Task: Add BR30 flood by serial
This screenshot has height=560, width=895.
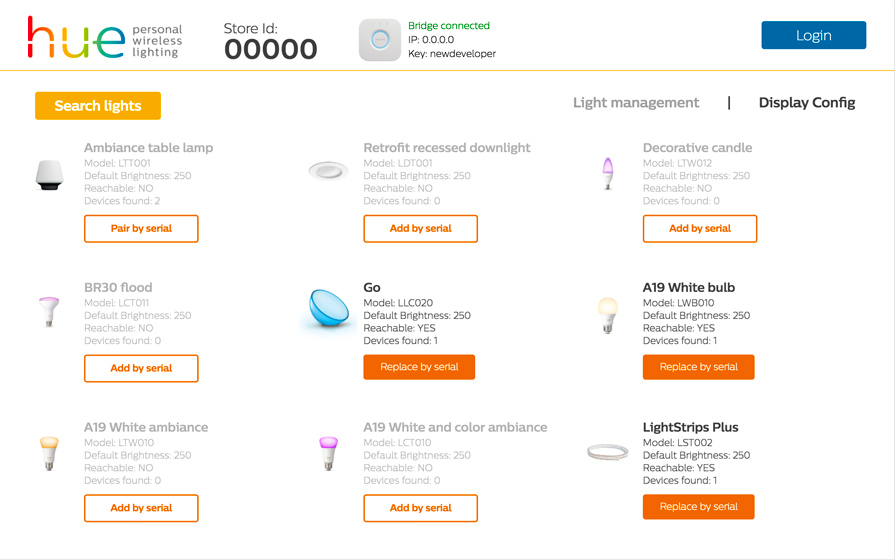Action: [x=141, y=368]
